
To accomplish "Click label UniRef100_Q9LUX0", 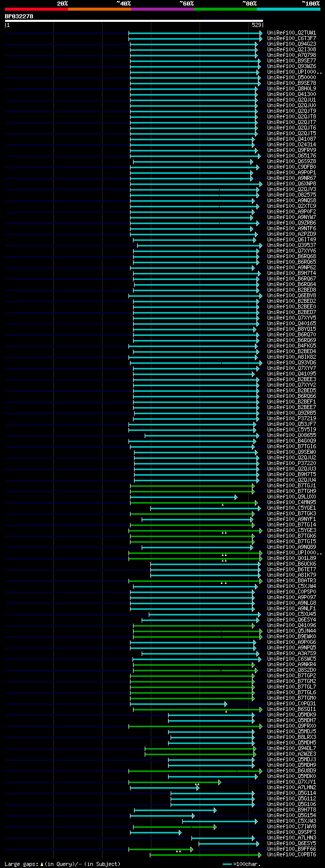I will (x=291, y=497).
